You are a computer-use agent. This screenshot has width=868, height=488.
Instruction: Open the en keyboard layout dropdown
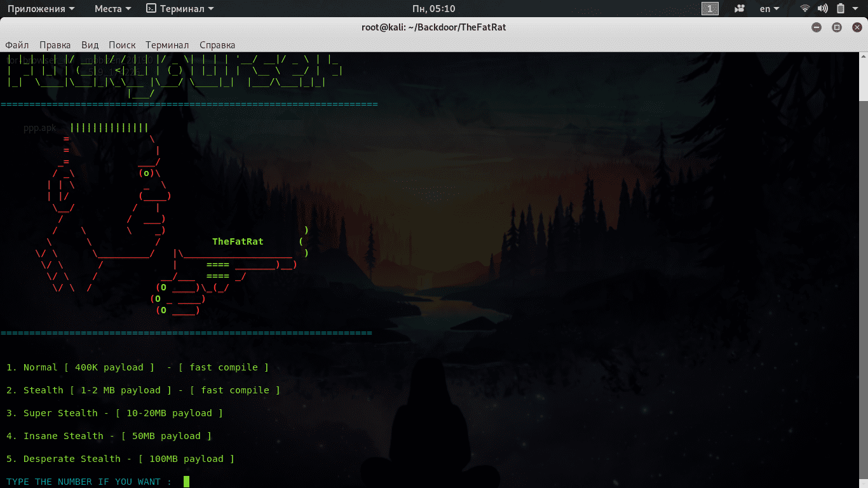pyautogui.click(x=770, y=9)
